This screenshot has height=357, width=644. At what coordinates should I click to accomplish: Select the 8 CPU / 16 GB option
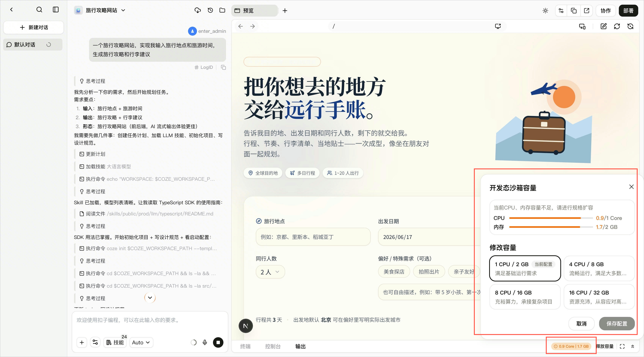pyautogui.click(x=525, y=297)
